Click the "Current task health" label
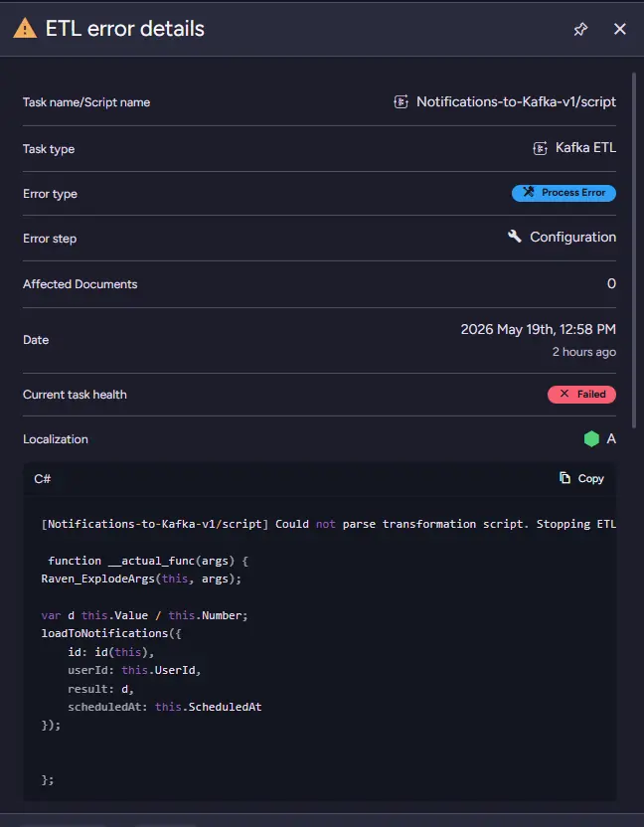Image resolution: width=644 pixels, height=827 pixels. (75, 395)
